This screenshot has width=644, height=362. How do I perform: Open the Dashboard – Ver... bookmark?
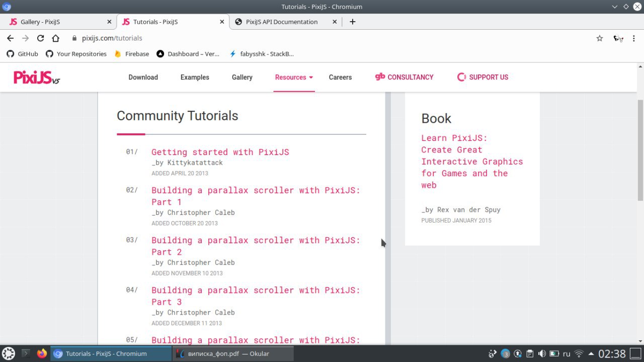coord(188,54)
